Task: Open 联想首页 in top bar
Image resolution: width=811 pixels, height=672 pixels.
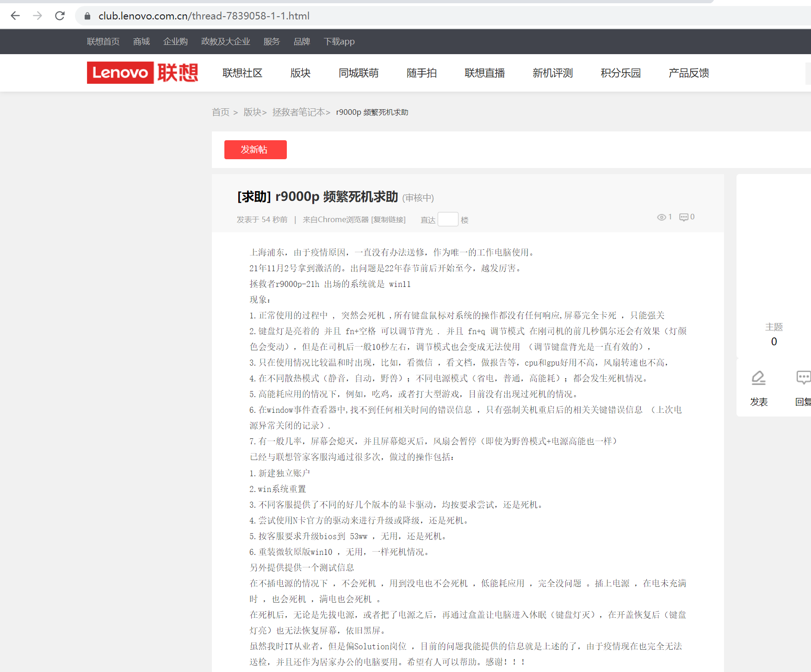Action: (x=103, y=42)
